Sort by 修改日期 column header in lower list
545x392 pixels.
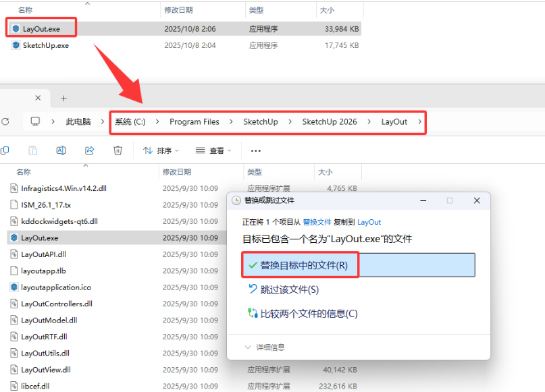click(x=177, y=172)
